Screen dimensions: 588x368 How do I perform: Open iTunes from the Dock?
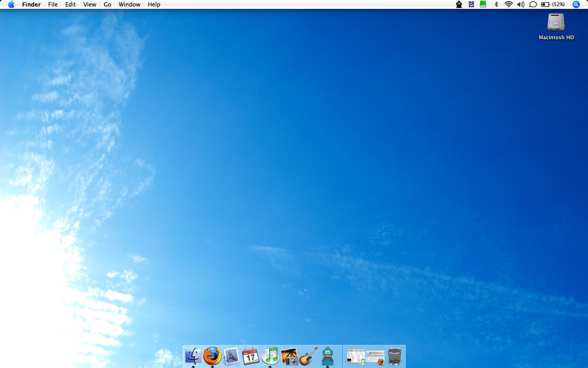(x=270, y=356)
